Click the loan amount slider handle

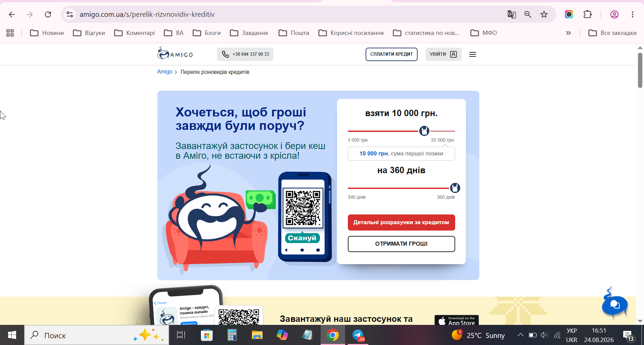tap(424, 131)
